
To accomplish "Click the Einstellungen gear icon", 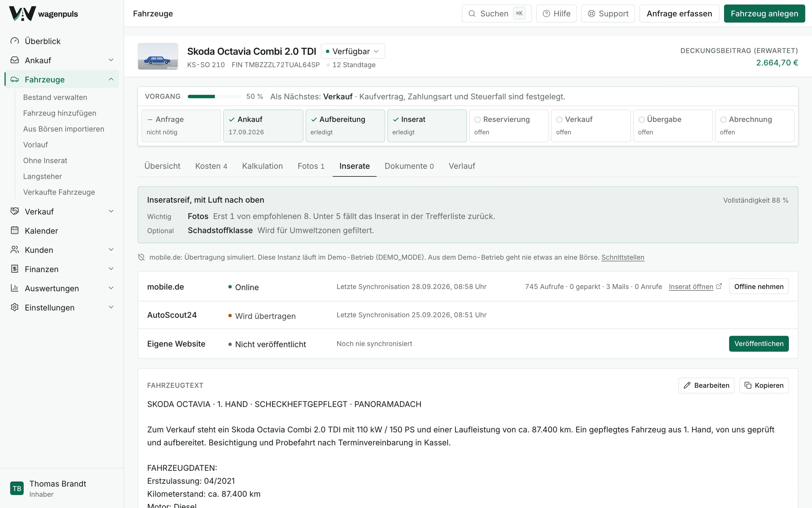I will tap(15, 307).
